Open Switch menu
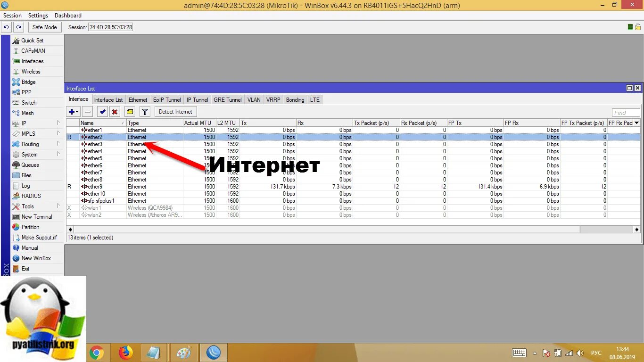 click(29, 103)
